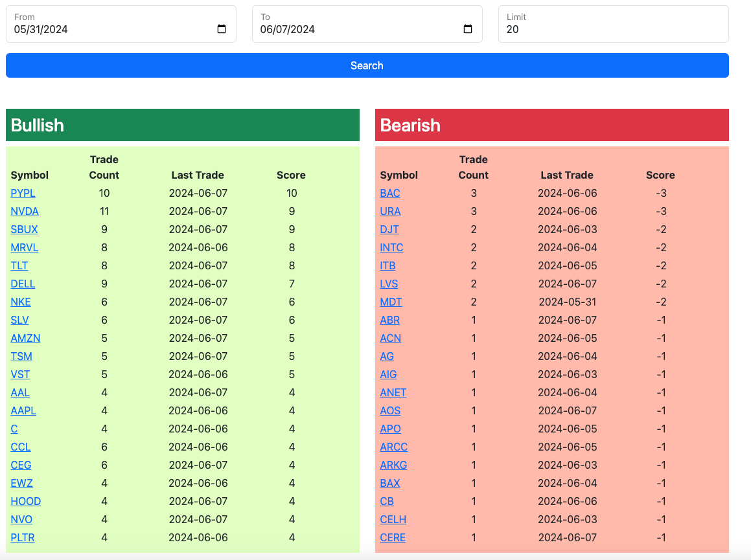Screen dimensions: 751x560
Task: Click the Bullish section header
Action: [x=183, y=125]
